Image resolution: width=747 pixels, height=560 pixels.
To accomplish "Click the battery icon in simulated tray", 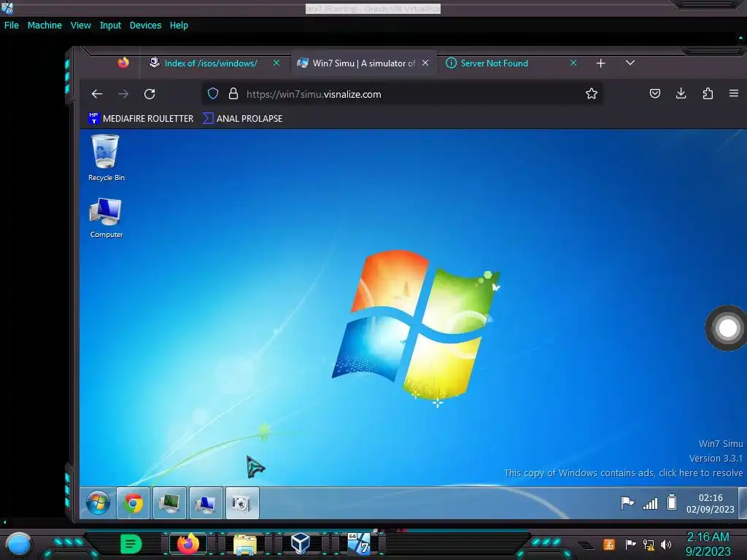I will click(672, 502).
